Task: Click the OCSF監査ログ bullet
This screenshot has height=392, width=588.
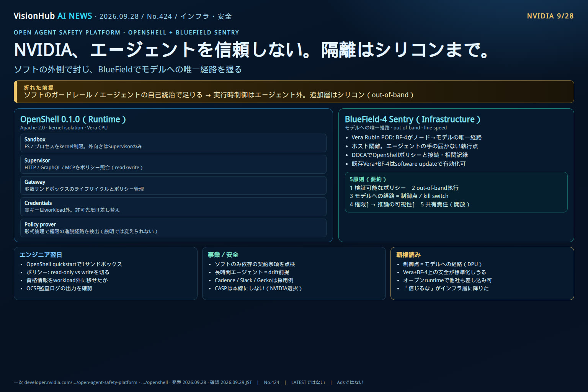Action: [59, 288]
